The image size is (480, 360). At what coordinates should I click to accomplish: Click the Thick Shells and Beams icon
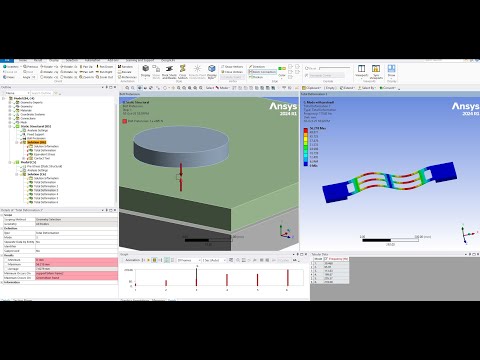click(169, 69)
